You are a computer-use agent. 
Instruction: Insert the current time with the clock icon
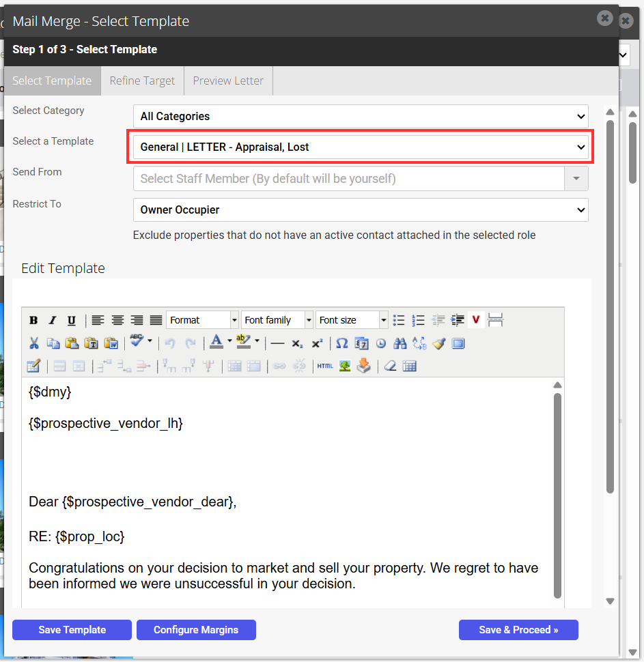tap(381, 344)
